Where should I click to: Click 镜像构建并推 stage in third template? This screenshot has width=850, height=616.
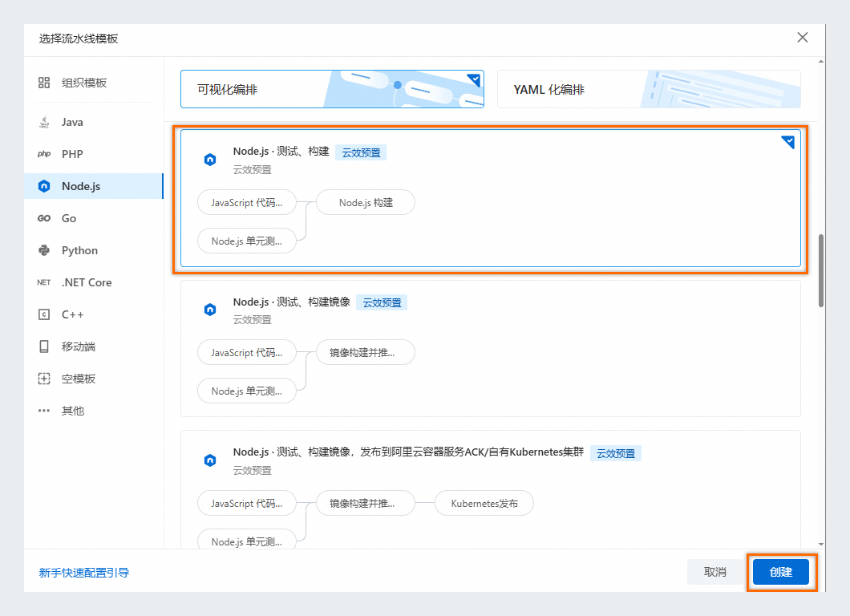[366, 503]
